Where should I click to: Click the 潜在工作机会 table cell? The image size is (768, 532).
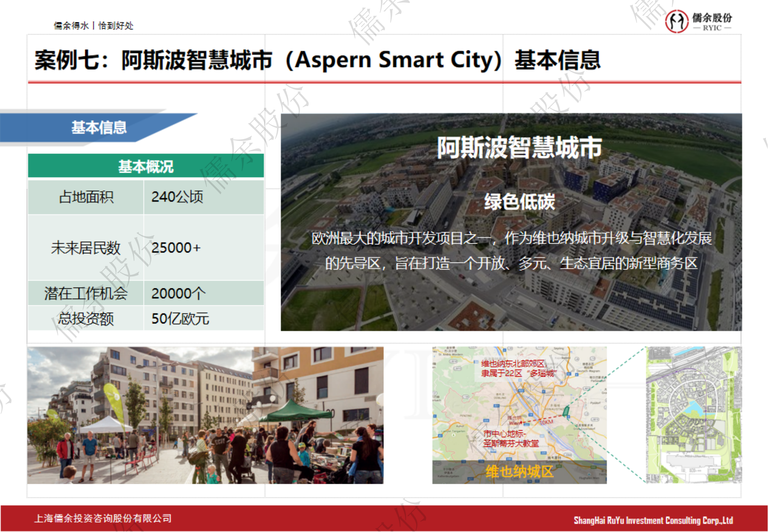pos(86,293)
